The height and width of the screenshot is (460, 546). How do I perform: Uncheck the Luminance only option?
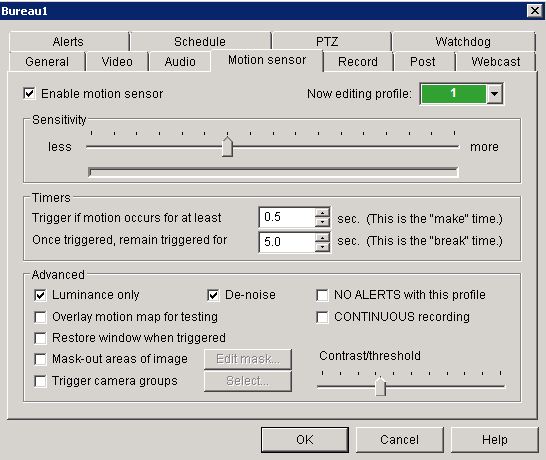pyautogui.click(x=40, y=295)
